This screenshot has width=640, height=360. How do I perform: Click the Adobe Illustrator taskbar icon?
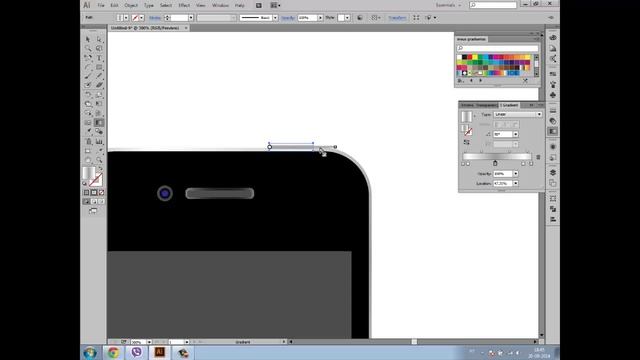(159, 352)
